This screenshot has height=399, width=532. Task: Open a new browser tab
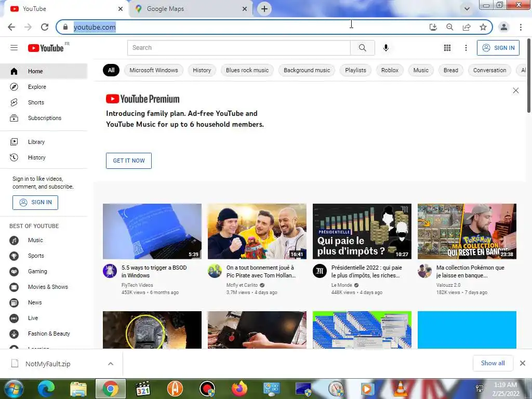click(x=264, y=9)
